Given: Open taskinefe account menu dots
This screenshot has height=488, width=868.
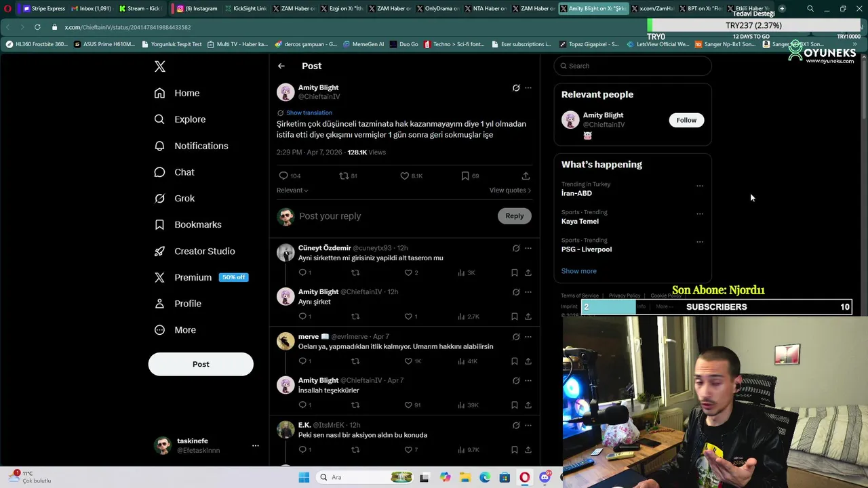Looking at the screenshot, I should point(256,445).
